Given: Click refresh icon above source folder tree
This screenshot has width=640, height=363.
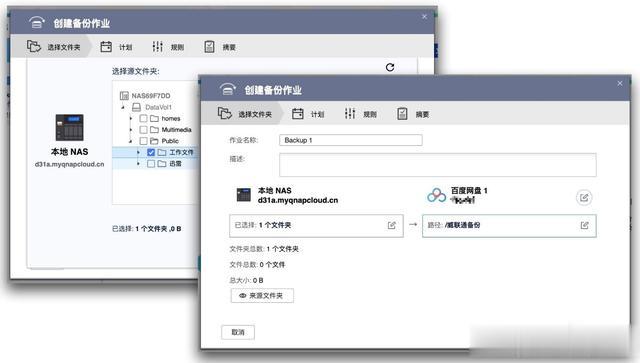Looking at the screenshot, I should click(x=390, y=67).
